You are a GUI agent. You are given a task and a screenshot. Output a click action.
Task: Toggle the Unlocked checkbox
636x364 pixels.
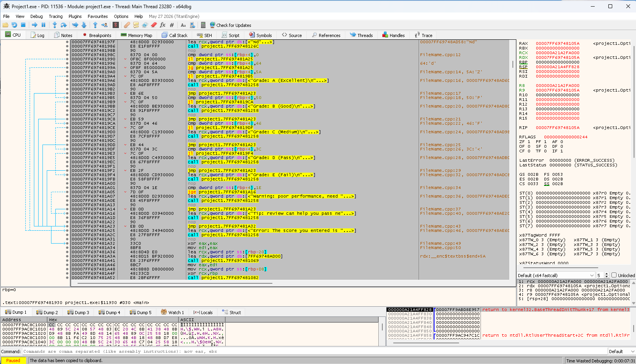coord(614,275)
